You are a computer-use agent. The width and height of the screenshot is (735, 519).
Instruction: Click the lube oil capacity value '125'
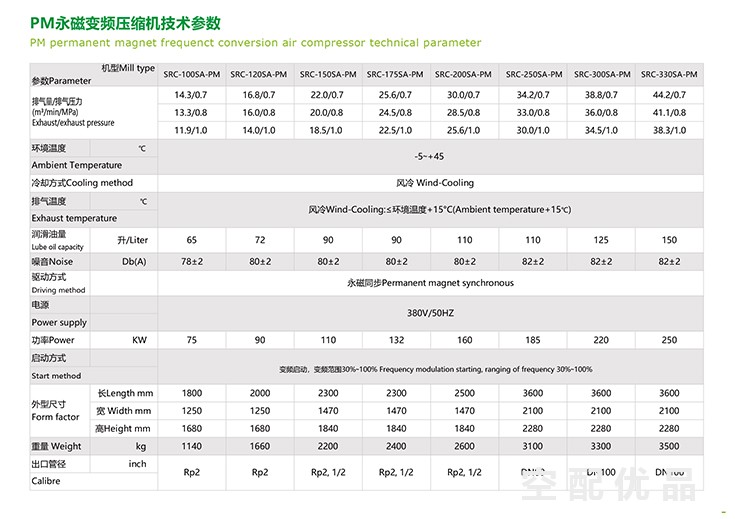pos(601,240)
